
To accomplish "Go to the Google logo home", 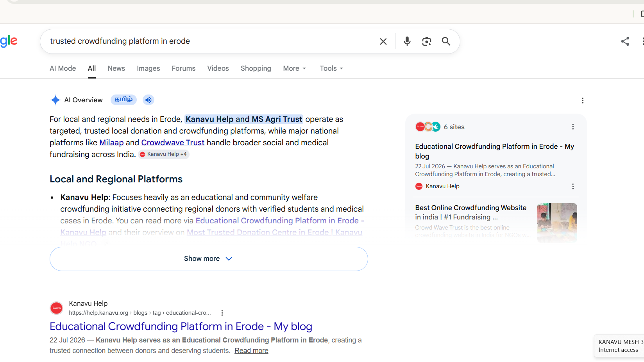I will pos(9,41).
